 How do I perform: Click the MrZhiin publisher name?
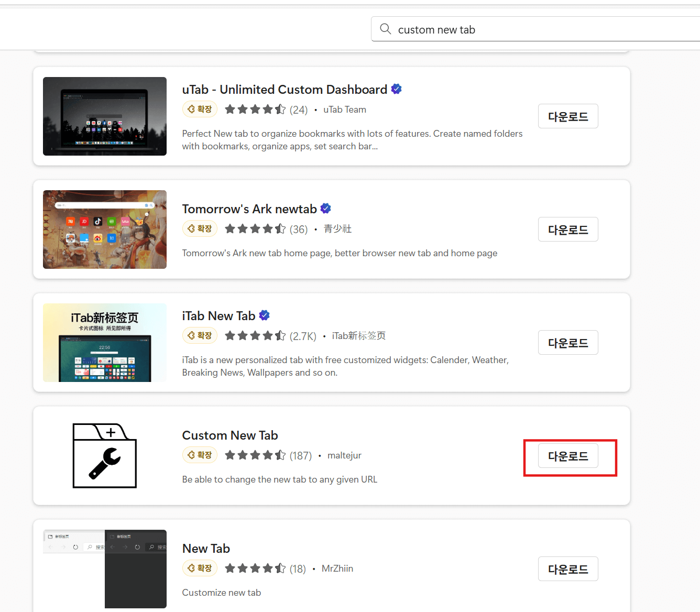pos(337,569)
